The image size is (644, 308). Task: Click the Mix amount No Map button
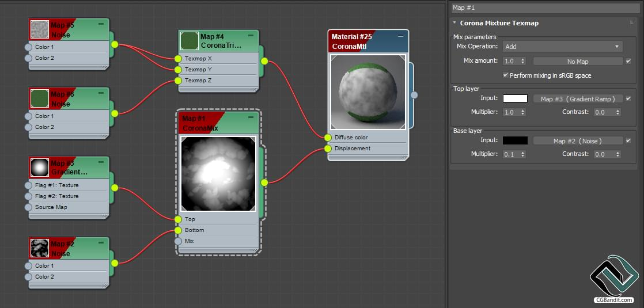coord(578,61)
